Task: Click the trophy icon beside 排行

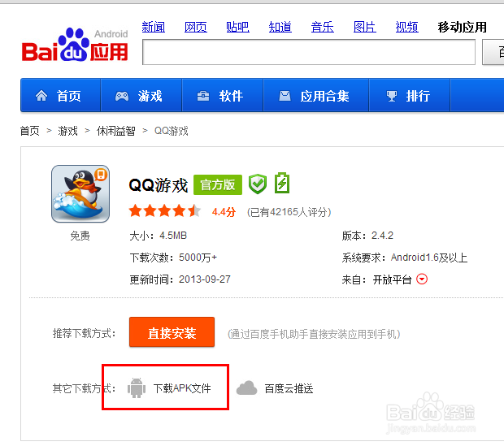Action: (x=392, y=96)
